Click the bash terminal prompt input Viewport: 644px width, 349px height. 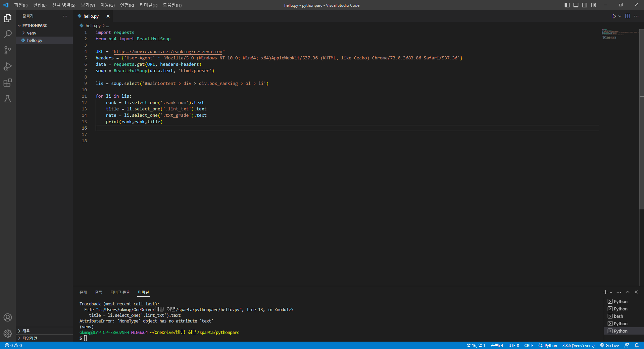(85, 338)
